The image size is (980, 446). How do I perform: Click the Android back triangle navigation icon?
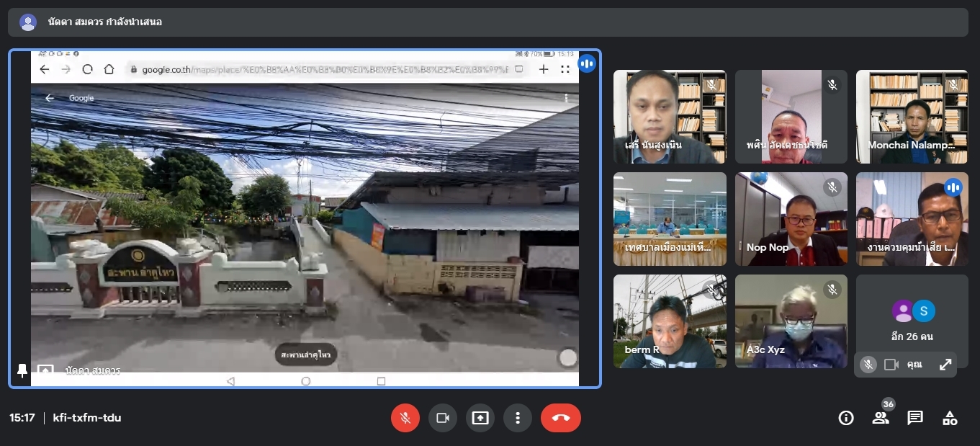(230, 380)
